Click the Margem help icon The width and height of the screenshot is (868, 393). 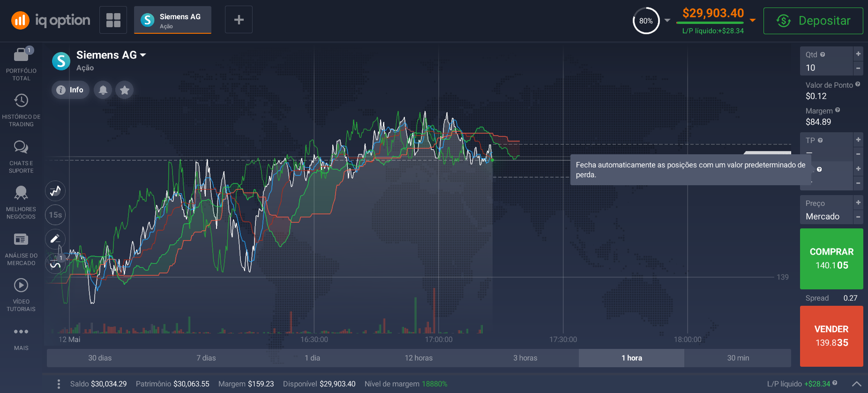[x=838, y=110]
